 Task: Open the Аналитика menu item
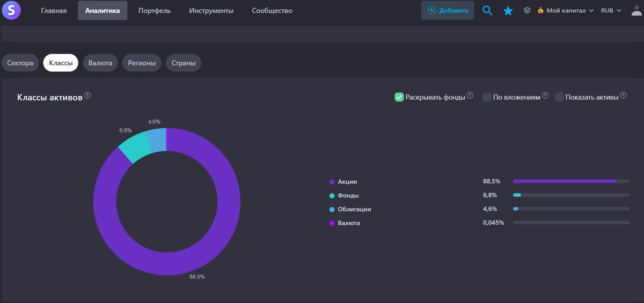tap(103, 11)
